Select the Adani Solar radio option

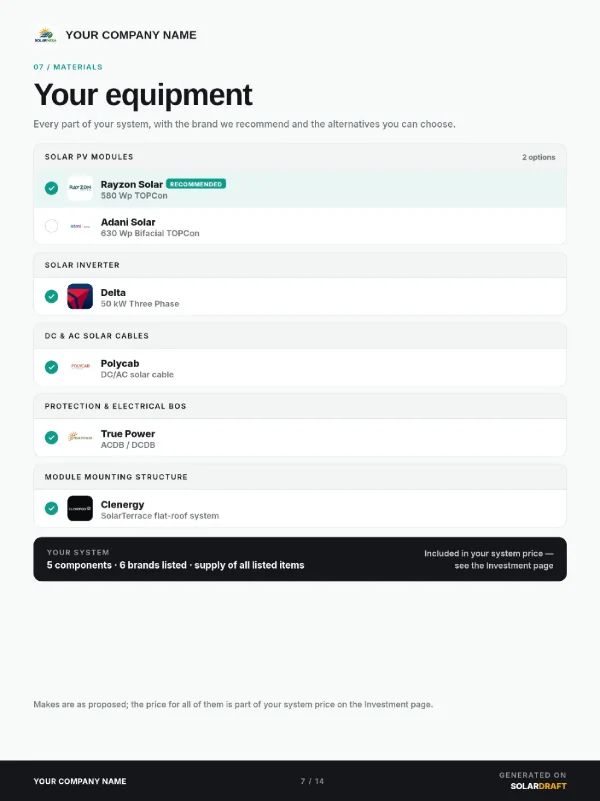(x=52, y=226)
